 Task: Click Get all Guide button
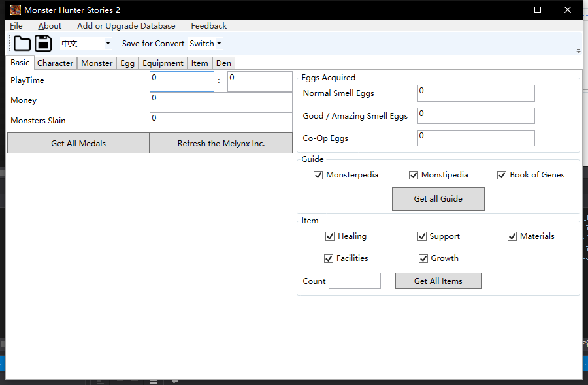438,199
